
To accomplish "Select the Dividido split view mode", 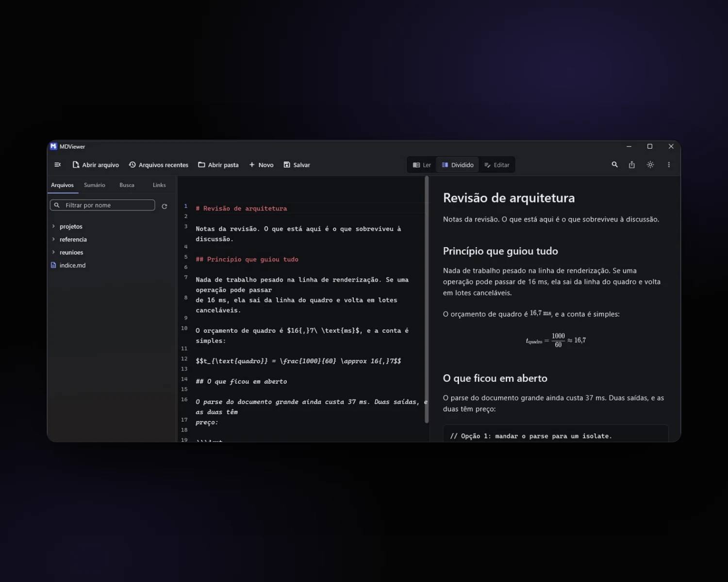I will coord(458,165).
